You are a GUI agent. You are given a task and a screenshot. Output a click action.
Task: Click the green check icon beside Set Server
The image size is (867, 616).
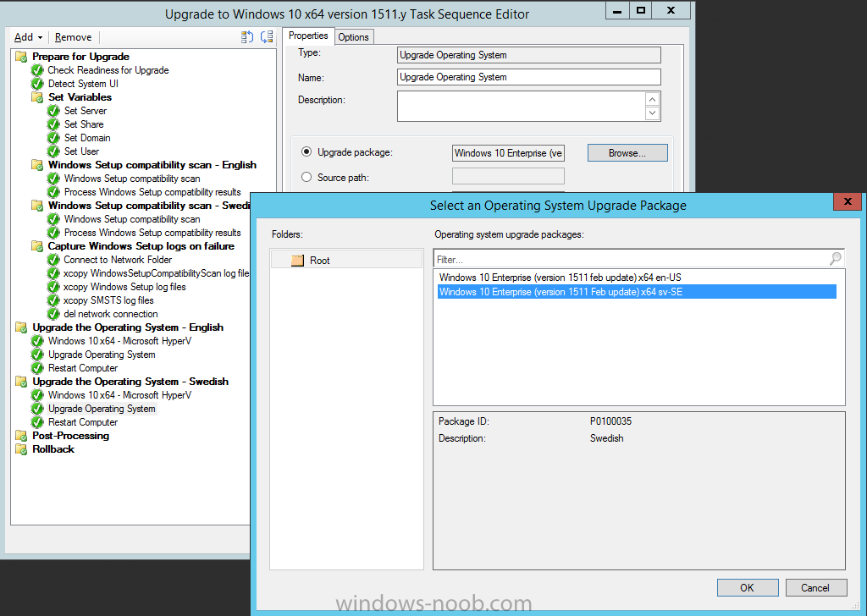(x=53, y=111)
